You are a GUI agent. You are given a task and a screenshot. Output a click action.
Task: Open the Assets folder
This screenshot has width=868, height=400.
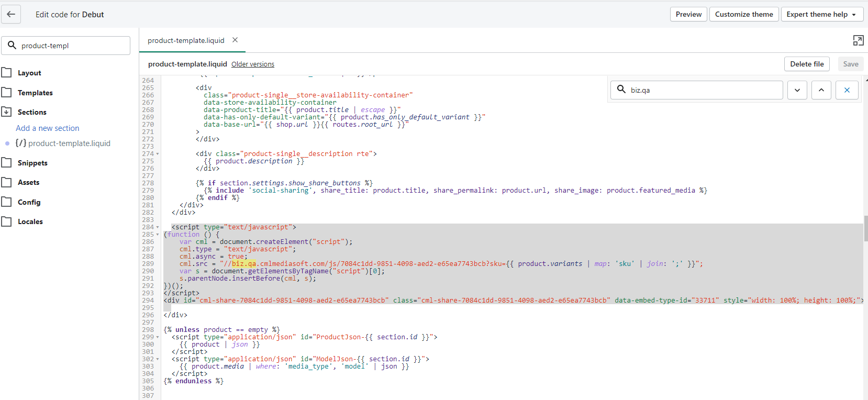point(28,182)
